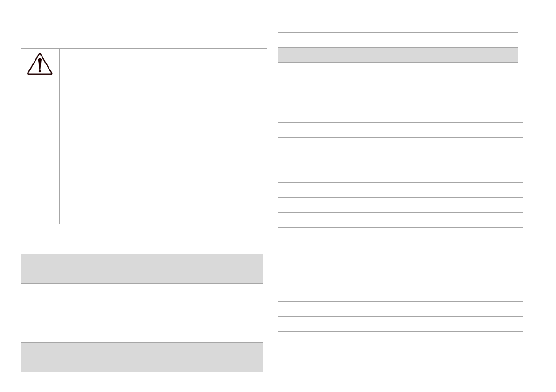Select the upper gray bar on the left page
Viewport: 556px width, 392px height.
pyautogui.click(x=142, y=268)
